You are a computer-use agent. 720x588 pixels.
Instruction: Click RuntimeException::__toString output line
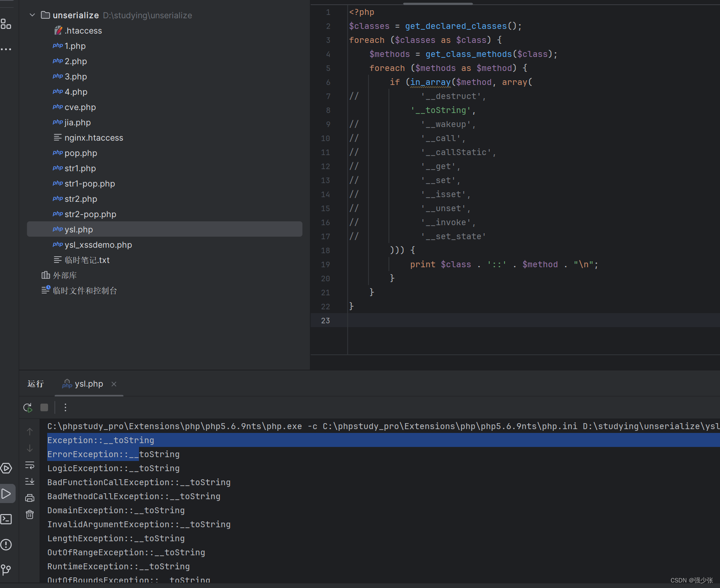119,567
